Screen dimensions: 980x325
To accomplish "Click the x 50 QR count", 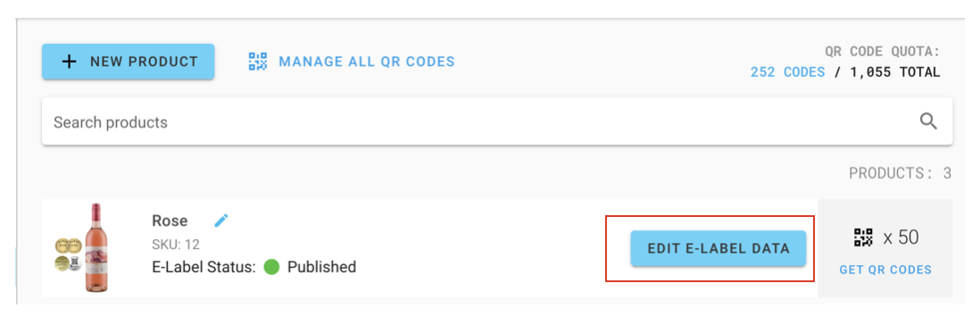I will click(901, 237).
